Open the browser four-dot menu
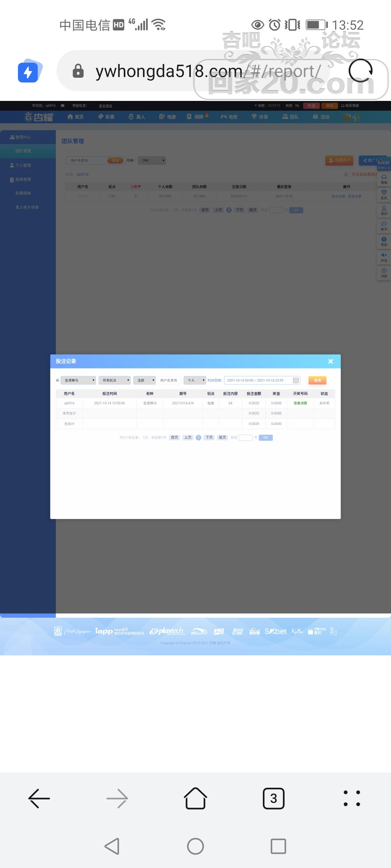The height and width of the screenshot is (868, 391). pyautogui.click(x=352, y=798)
